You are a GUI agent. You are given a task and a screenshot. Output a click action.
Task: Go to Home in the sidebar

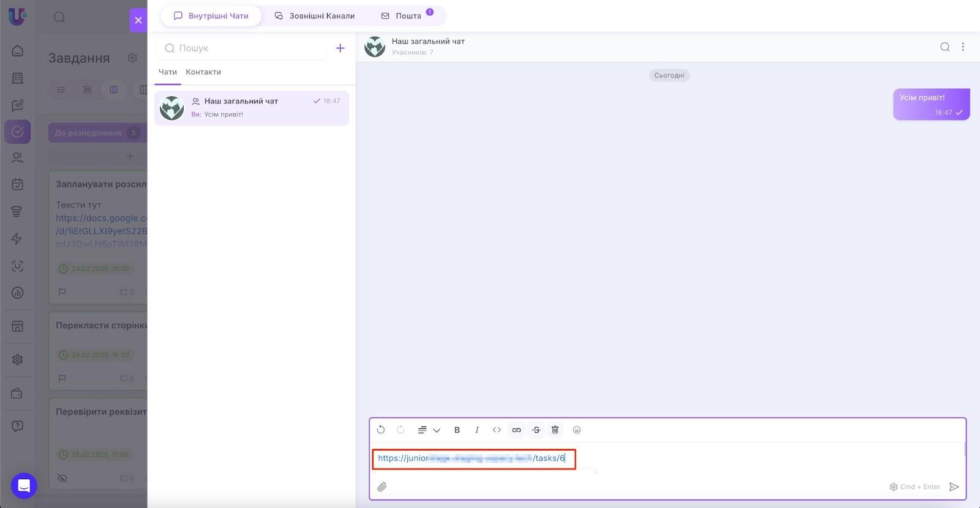point(17,51)
